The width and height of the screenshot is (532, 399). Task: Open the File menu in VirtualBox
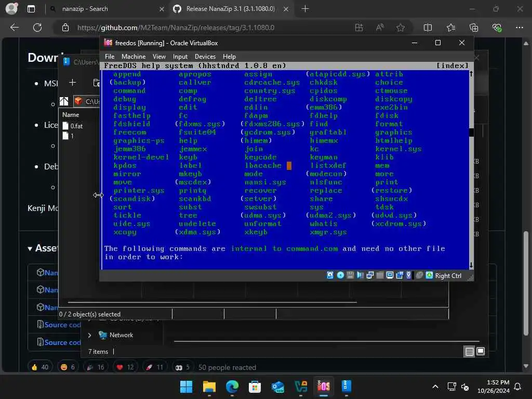pos(110,56)
